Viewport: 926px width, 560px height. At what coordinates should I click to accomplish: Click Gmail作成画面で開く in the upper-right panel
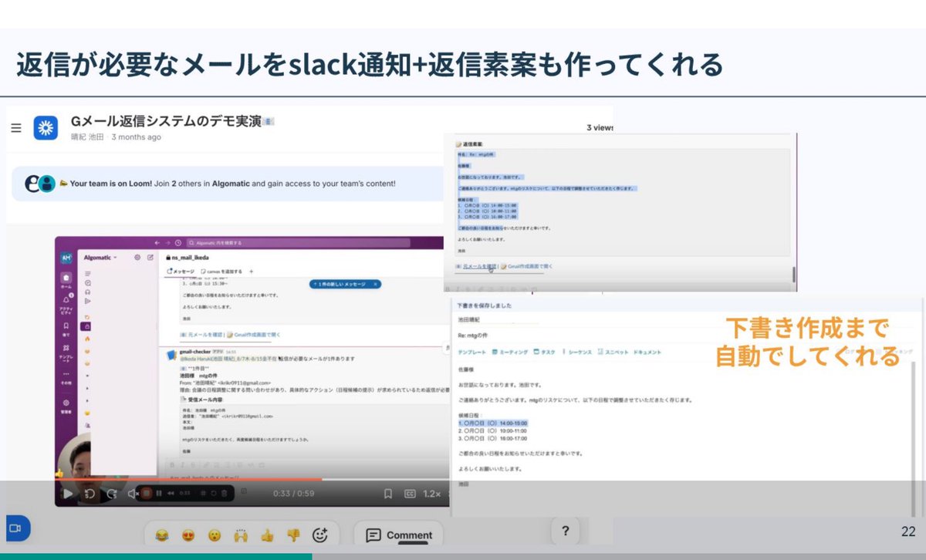click(529, 266)
